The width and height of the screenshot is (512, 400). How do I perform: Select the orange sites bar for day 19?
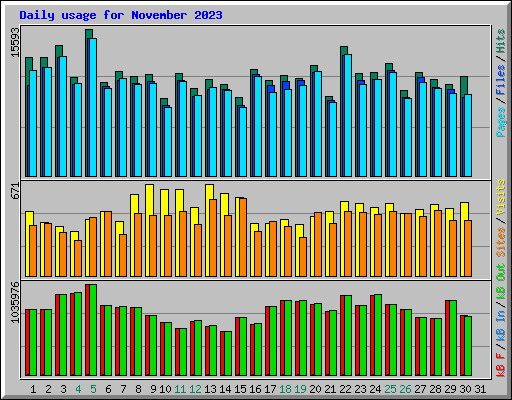click(303, 257)
